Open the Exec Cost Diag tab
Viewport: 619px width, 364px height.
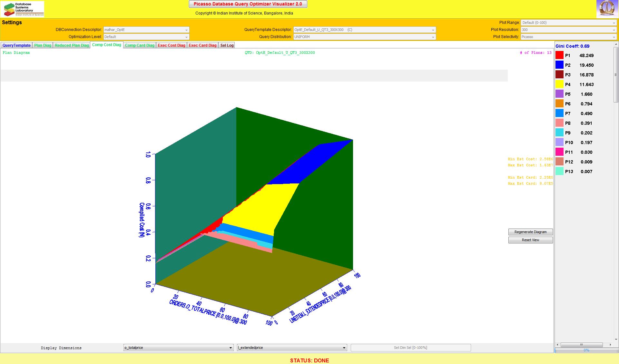tap(172, 45)
